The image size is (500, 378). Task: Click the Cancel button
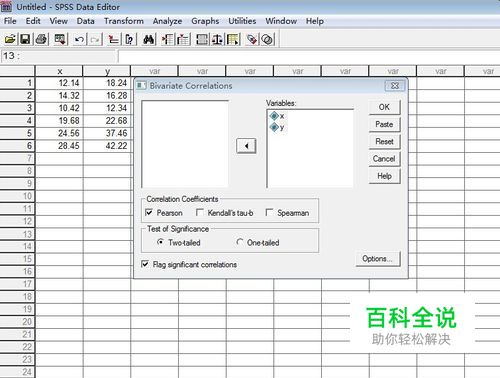(x=384, y=159)
